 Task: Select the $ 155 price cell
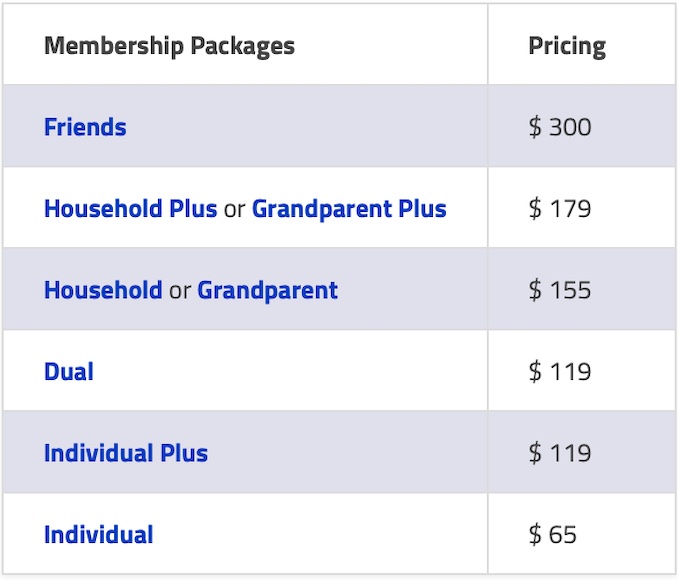tap(560, 291)
